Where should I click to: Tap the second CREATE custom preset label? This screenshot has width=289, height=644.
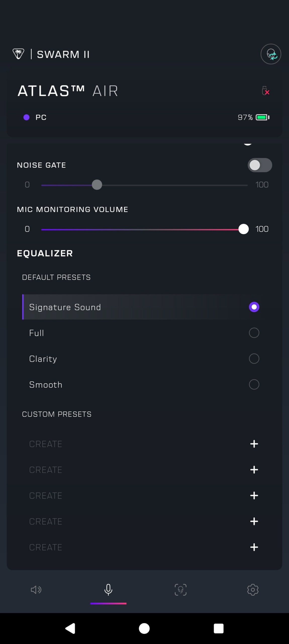(x=46, y=470)
